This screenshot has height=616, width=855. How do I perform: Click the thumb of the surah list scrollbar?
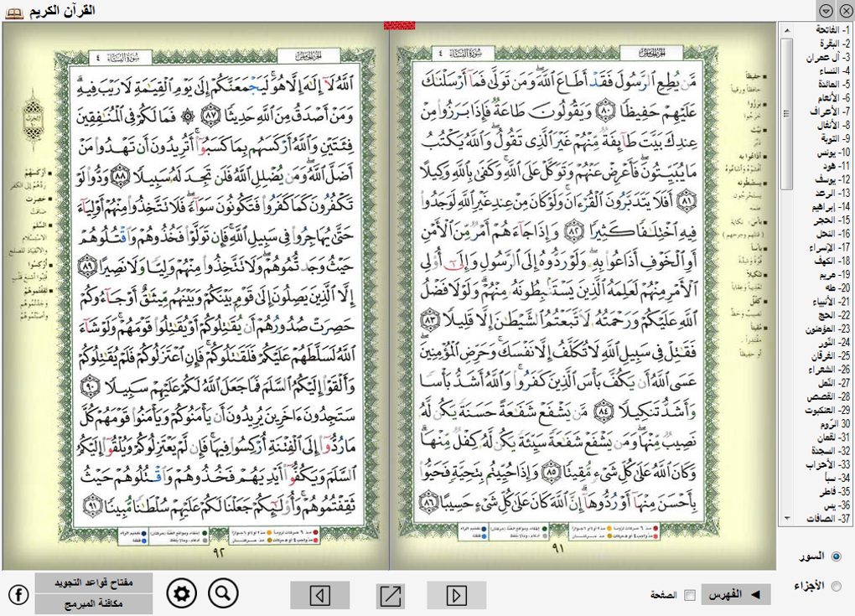787,114
